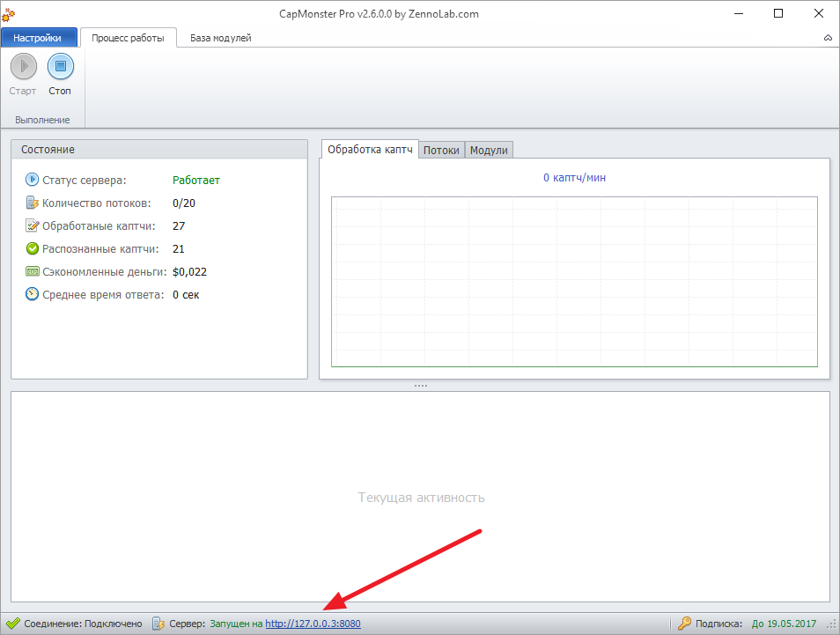This screenshot has height=635, width=840.
Task: Click the Количество потоков: label
Action: (x=97, y=203)
